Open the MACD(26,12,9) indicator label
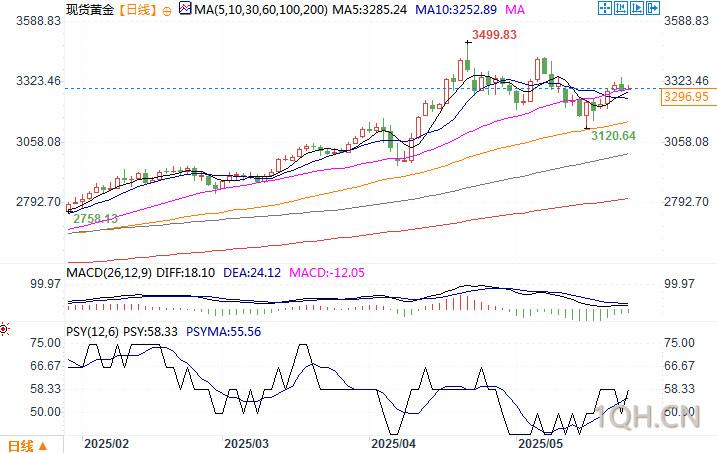The height and width of the screenshot is (453, 717). click(x=109, y=273)
